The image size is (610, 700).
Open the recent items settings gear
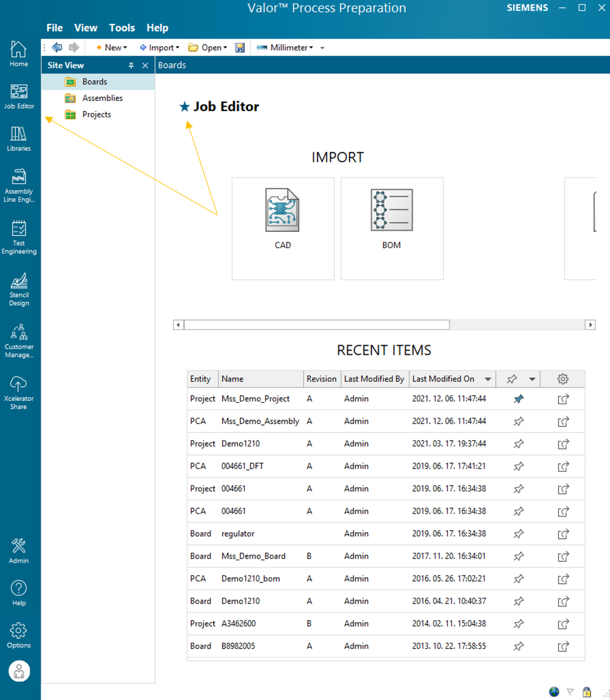point(563,379)
